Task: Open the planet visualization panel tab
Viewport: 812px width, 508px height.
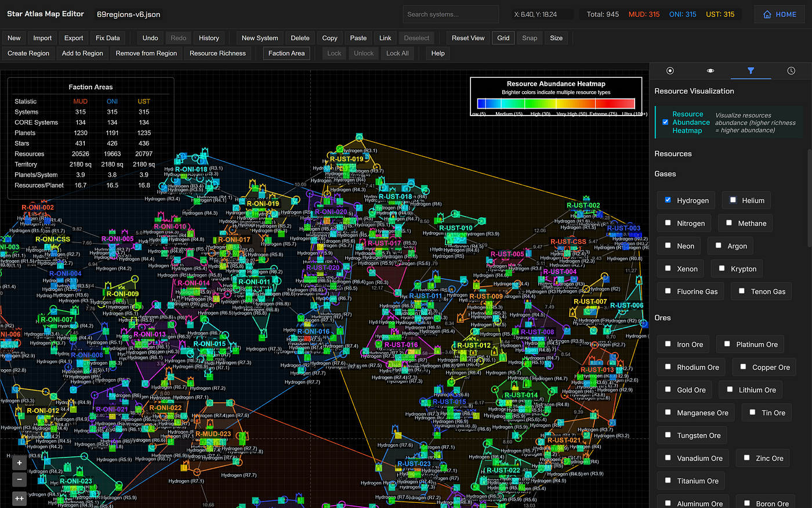Action: [x=710, y=70]
